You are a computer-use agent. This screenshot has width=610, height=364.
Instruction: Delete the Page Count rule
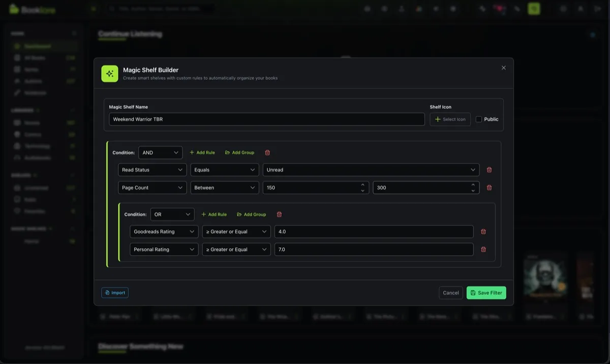489,188
